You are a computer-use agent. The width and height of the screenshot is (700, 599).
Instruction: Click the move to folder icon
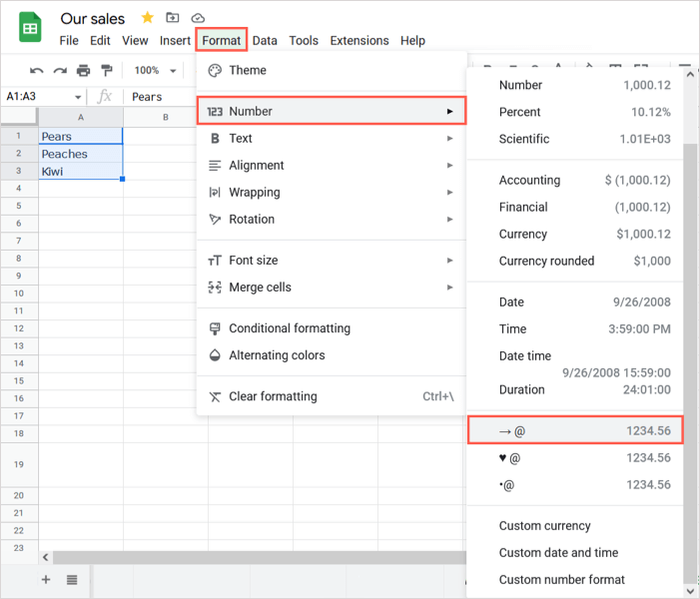point(173,18)
